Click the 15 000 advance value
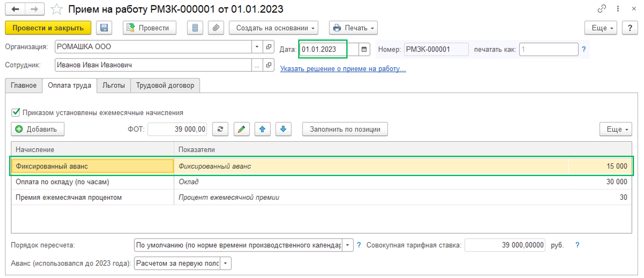This screenshot has height=278, width=644. (x=617, y=166)
